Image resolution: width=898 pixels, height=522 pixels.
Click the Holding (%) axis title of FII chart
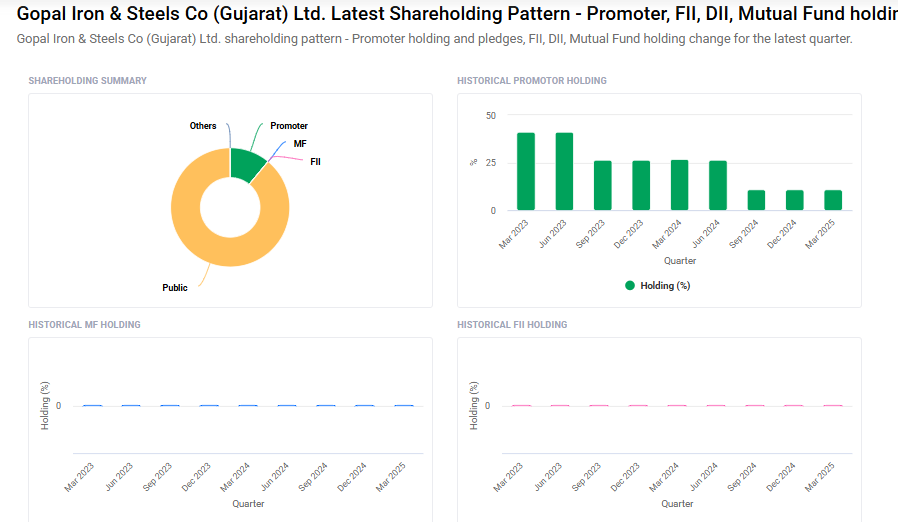tap(473, 406)
